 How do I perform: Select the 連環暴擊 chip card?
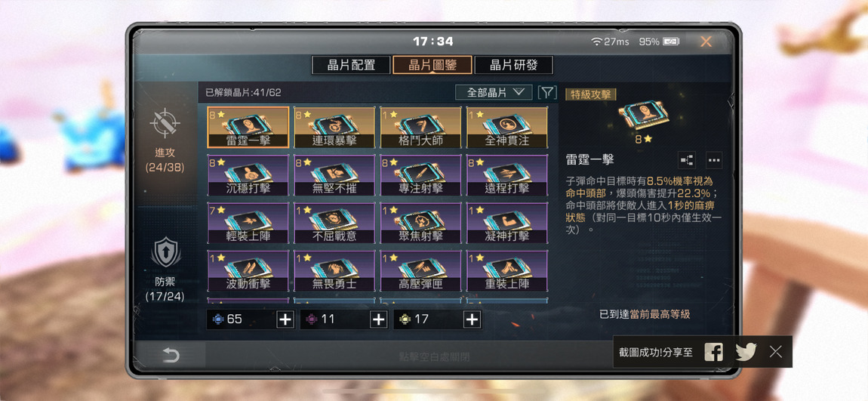pos(334,128)
